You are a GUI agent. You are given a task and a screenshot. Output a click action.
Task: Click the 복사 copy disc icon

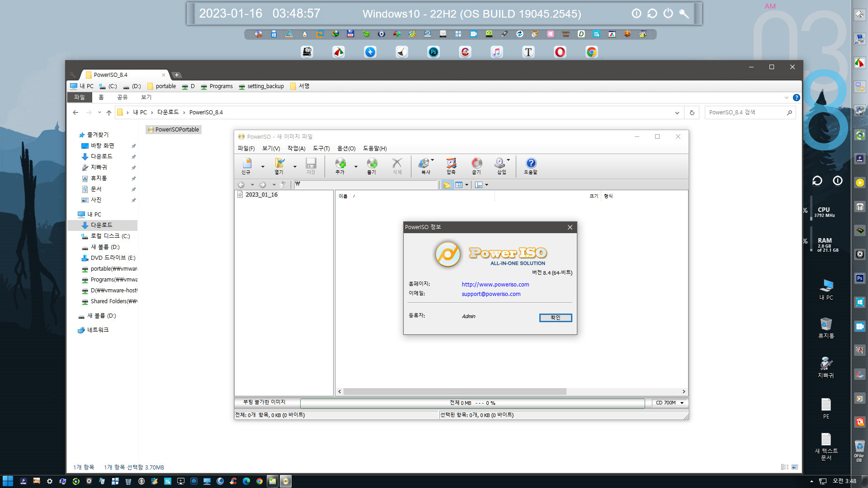424,166
